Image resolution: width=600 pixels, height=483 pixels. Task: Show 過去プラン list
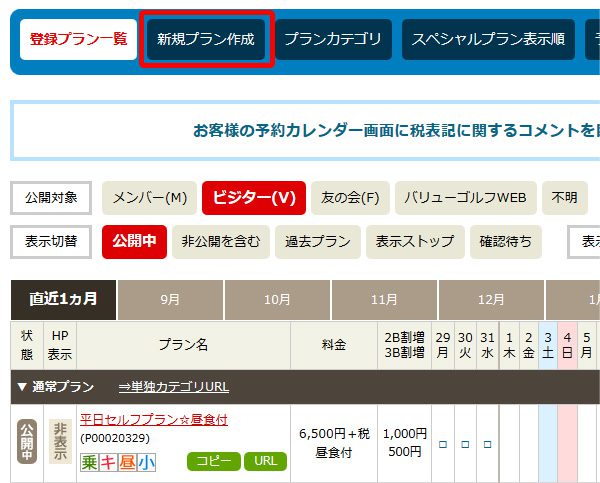pyautogui.click(x=318, y=242)
